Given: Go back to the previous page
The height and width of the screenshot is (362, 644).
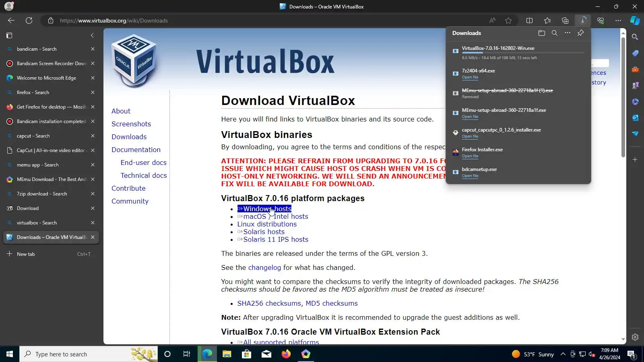Looking at the screenshot, I should [x=11, y=21].
